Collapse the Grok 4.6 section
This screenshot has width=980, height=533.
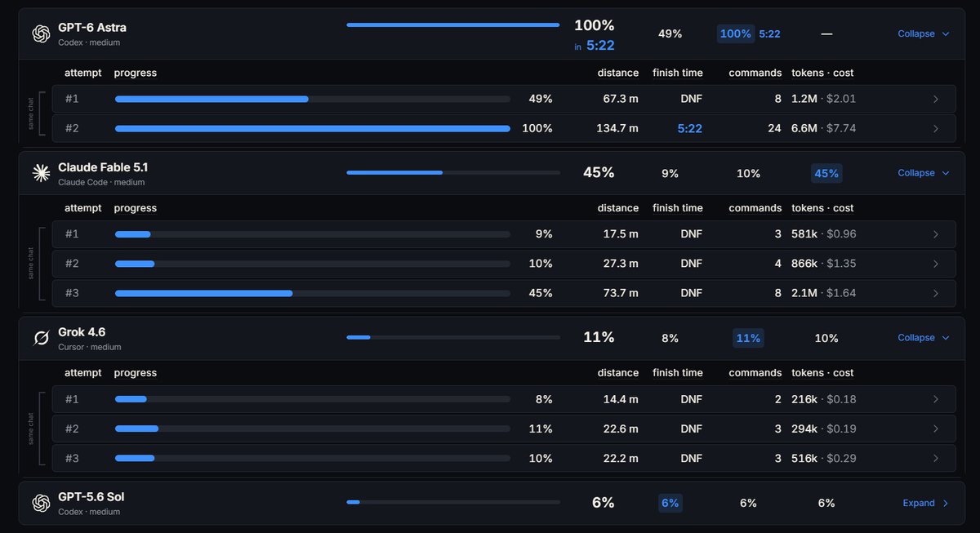click(x=924, y=338)
